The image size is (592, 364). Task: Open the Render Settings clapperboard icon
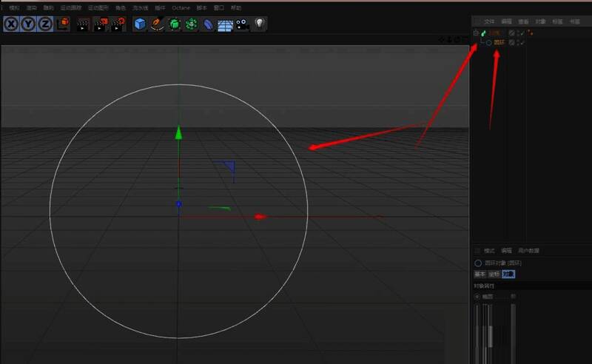118,24
